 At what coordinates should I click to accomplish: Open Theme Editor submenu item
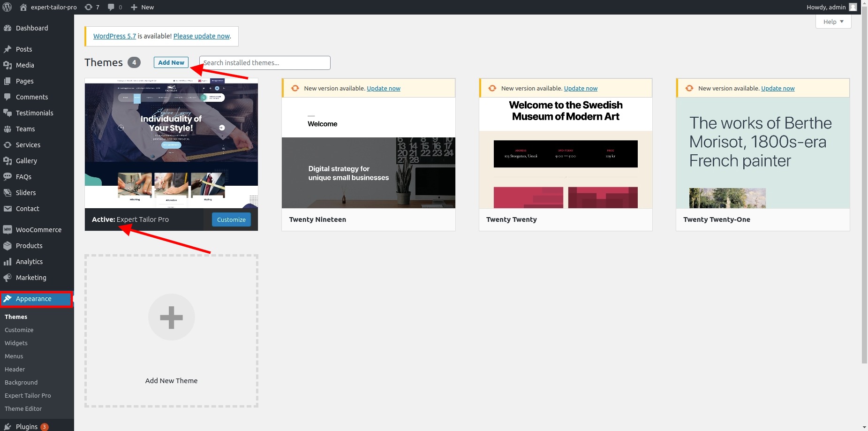click(x=23, y=409)
